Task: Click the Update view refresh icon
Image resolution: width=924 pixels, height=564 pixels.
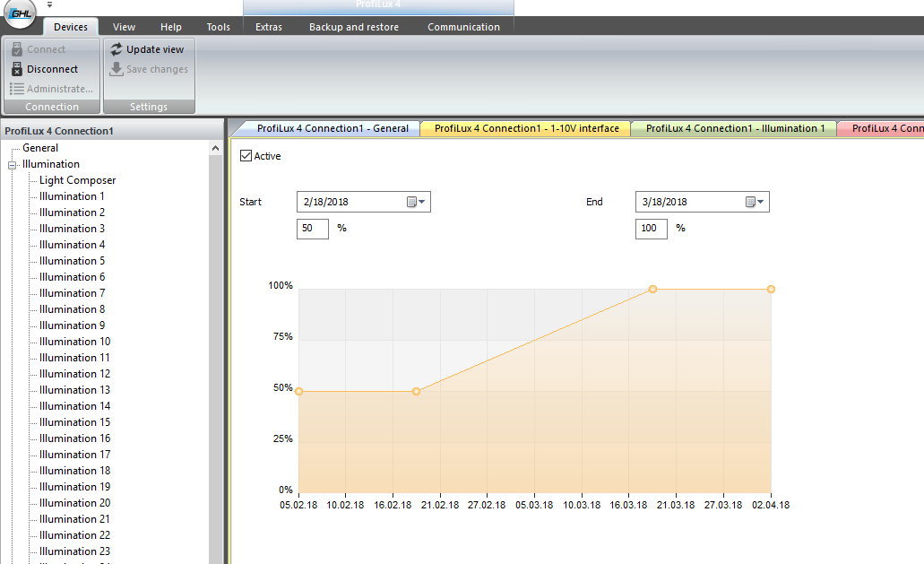Action: pos(117,49)
